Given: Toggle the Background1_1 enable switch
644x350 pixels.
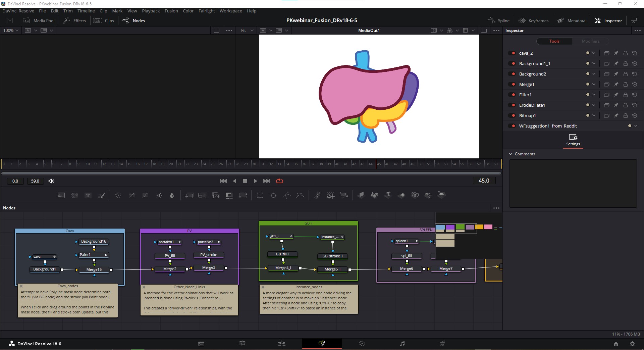Looking at the screenshot, I should click(x=512, y=63).
